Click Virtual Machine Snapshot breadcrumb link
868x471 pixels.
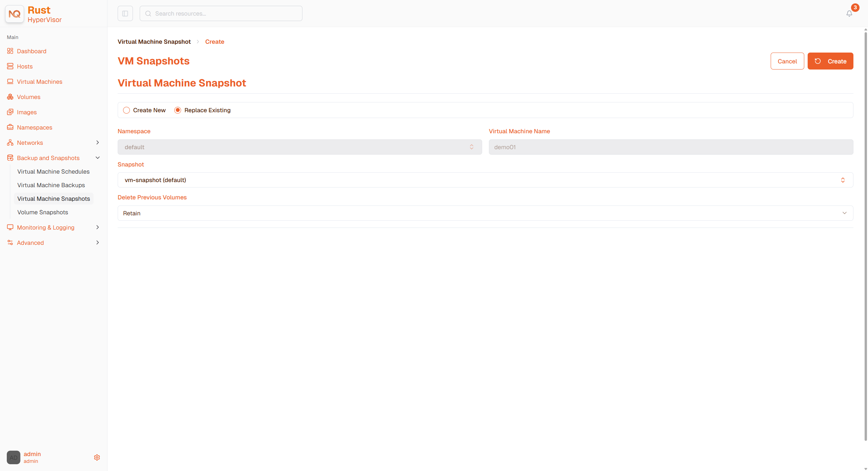pyautogui.click(x=154, y=42)
